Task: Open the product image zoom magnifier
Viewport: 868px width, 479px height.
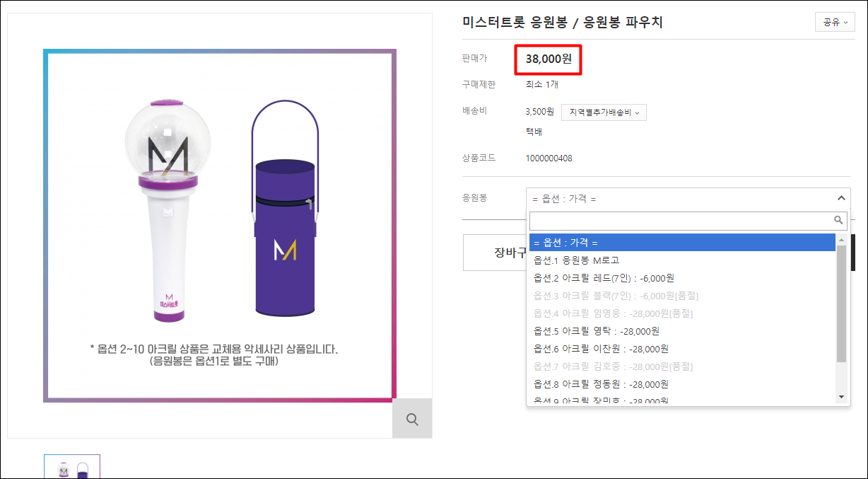Action: [x=412, y=419]
